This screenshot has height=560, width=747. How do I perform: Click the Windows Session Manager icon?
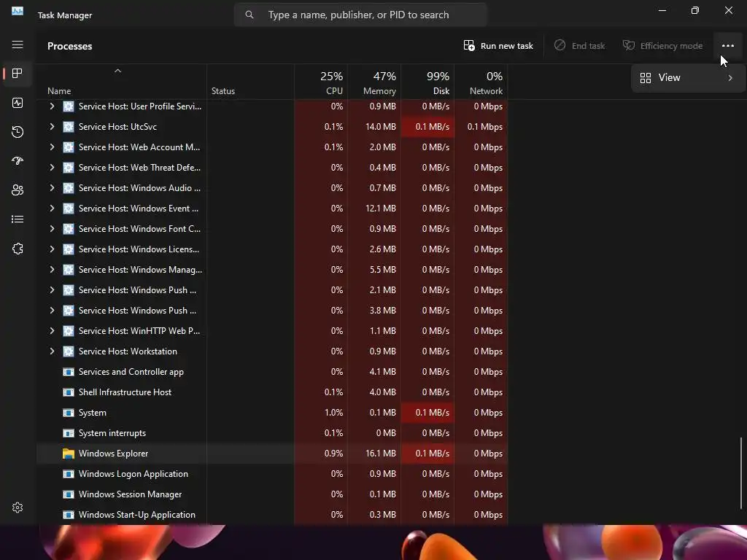pyautogui.click(x=69, y=494)
